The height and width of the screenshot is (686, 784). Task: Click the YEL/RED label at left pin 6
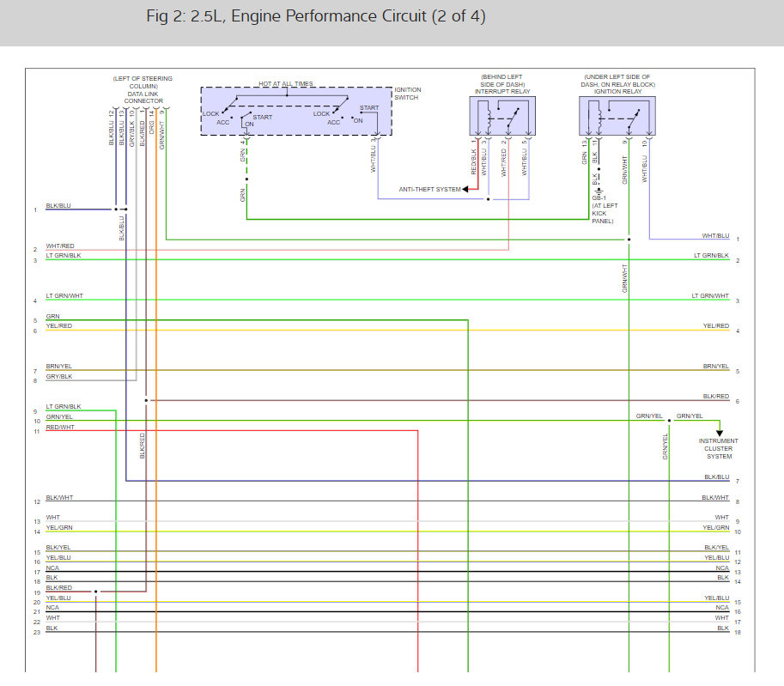click(x=59, y=326)
